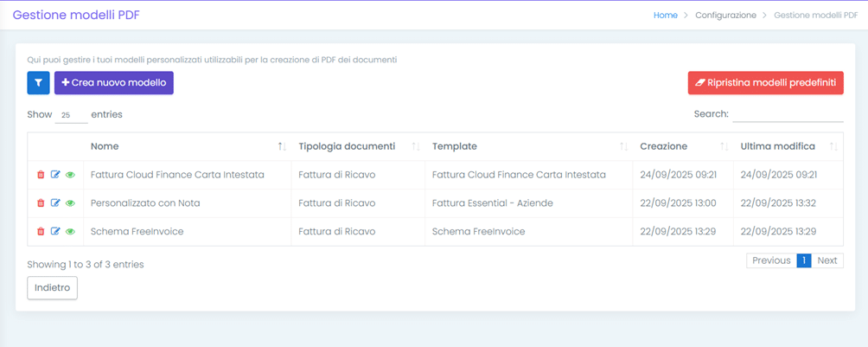Edit the Fattura Cloud Finance Carta Intestata model

[55, 175]
